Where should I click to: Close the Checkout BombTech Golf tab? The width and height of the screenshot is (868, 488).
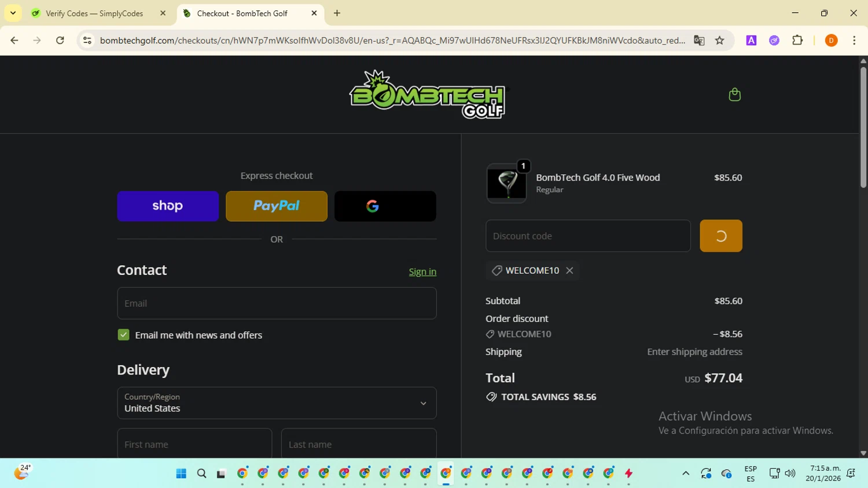[314, 13]
